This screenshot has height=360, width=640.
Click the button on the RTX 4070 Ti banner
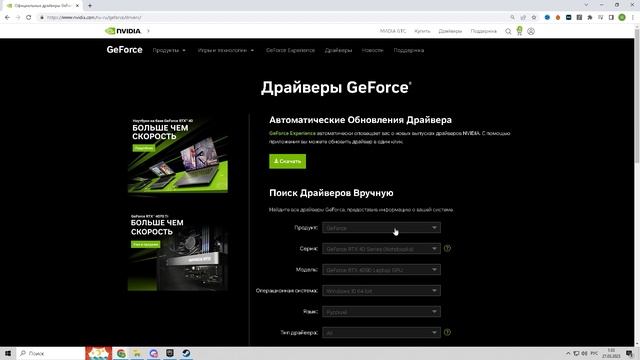[146, 244]
